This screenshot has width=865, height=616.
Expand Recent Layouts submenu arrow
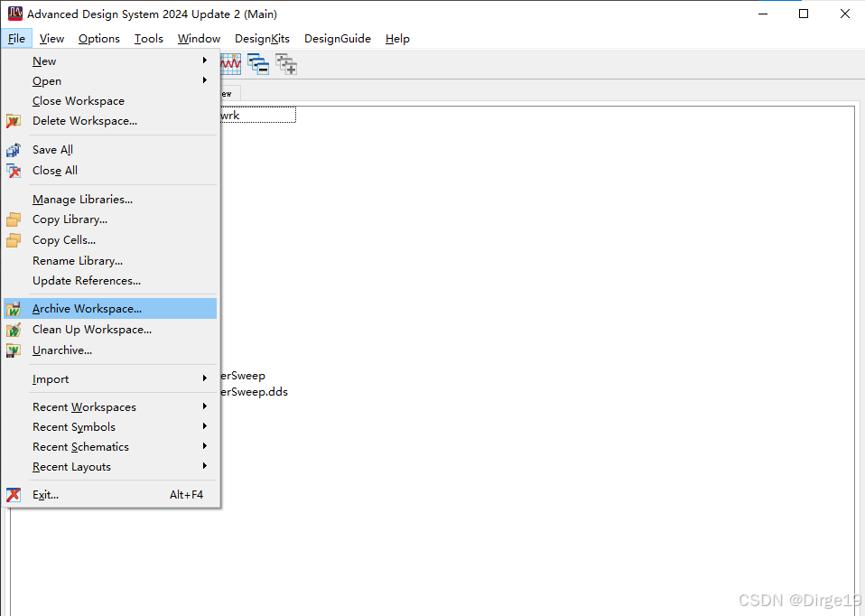[205, 466]
